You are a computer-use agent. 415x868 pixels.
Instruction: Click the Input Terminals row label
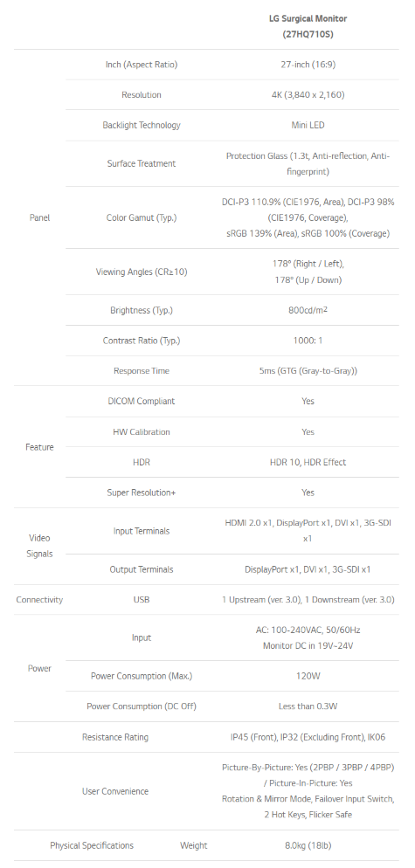pyautogui.click(x=142, y=531)
